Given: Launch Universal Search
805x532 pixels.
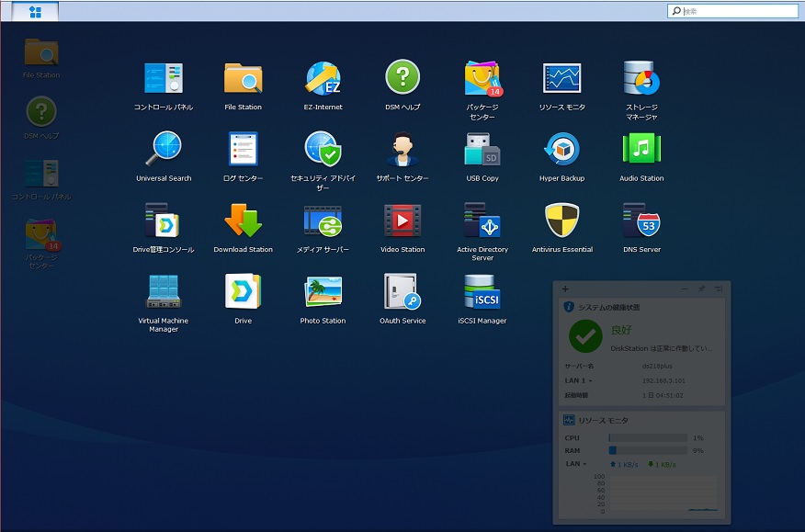Looking at the screenshot, I should pyautogui.click(x=164, y=149).
